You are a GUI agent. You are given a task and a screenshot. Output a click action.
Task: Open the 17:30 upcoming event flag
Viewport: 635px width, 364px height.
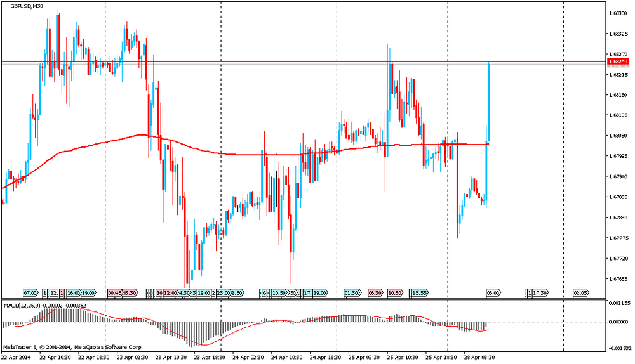(x=540, y=292)
